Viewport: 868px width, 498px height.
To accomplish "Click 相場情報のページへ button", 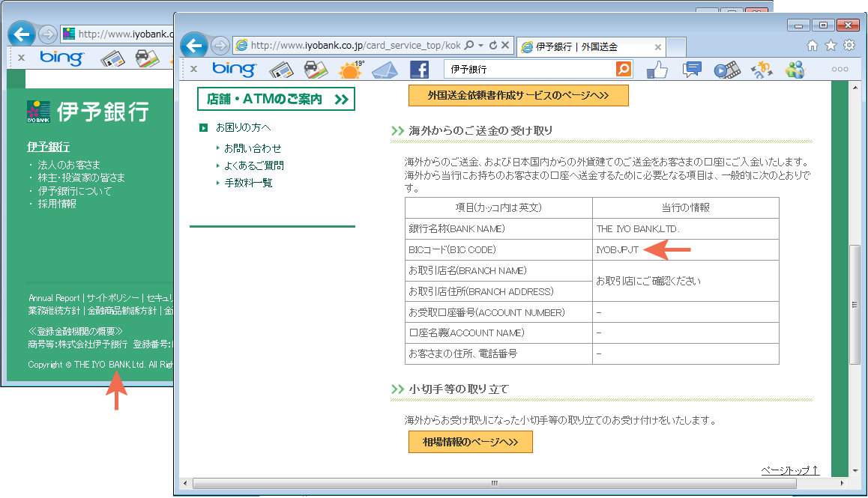I will (471, 442).
